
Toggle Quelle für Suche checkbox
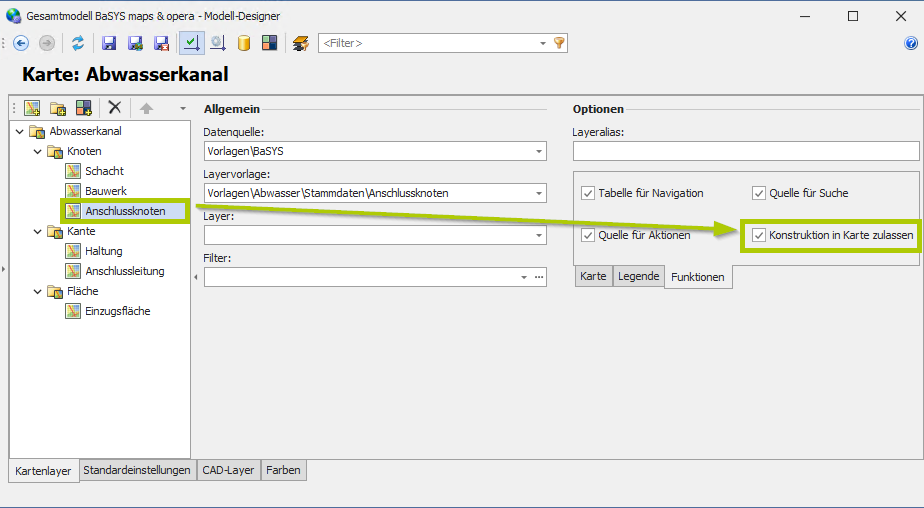tap(759, 193)
